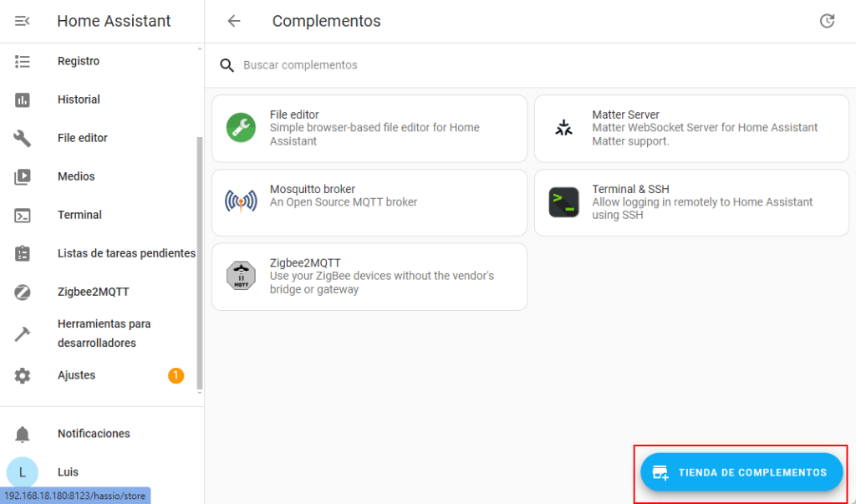This screenshot has height=504, width=856.
Task: Click the Tienda de complementos button
Action: 741,472
